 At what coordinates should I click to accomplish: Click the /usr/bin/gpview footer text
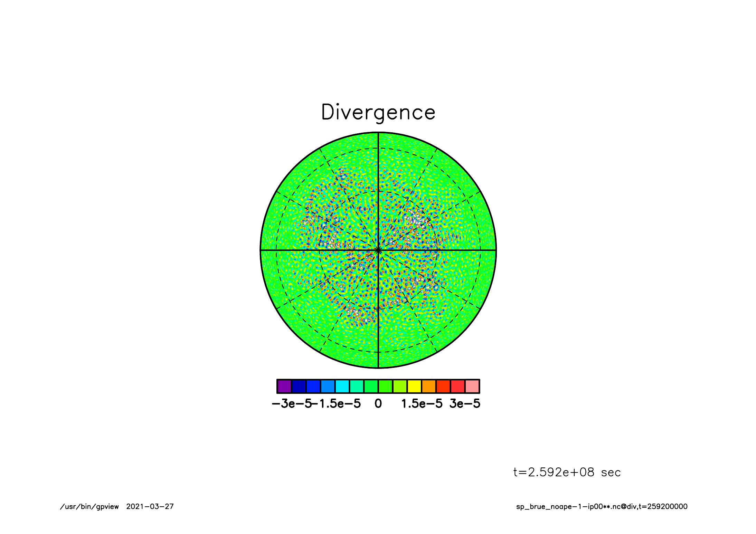pyautogui.click(x=89, y=507)
